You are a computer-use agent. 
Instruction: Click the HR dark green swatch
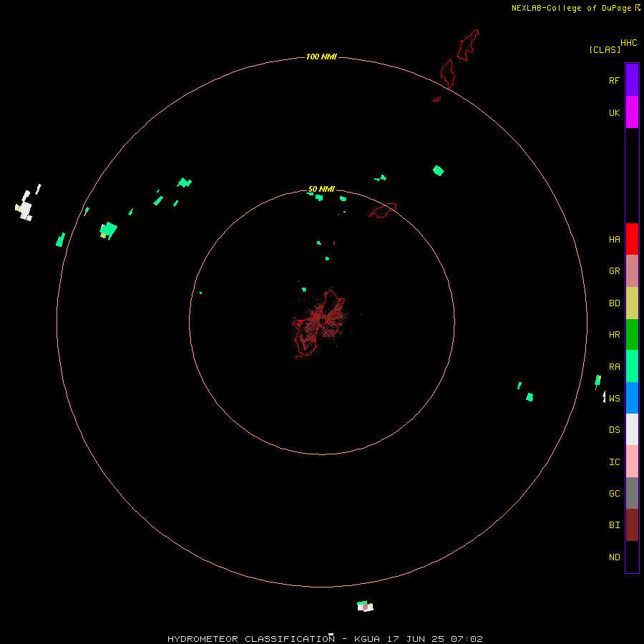(x=632, y=334)
